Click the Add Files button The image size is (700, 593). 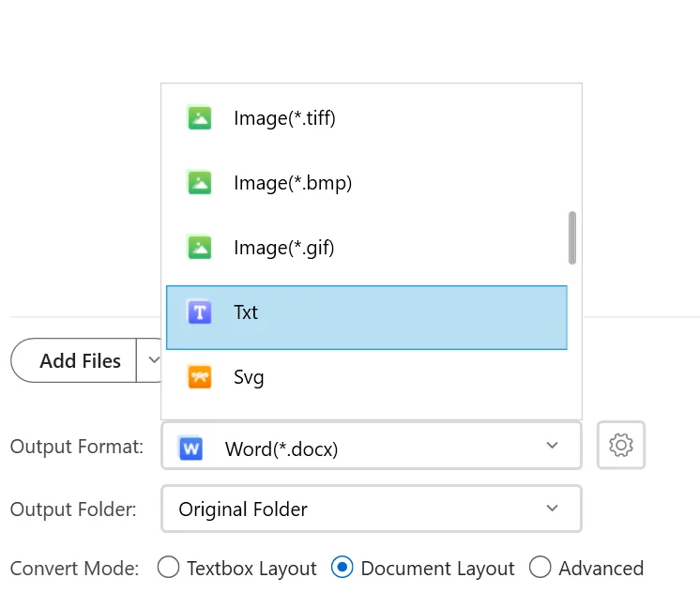[74, 360]
